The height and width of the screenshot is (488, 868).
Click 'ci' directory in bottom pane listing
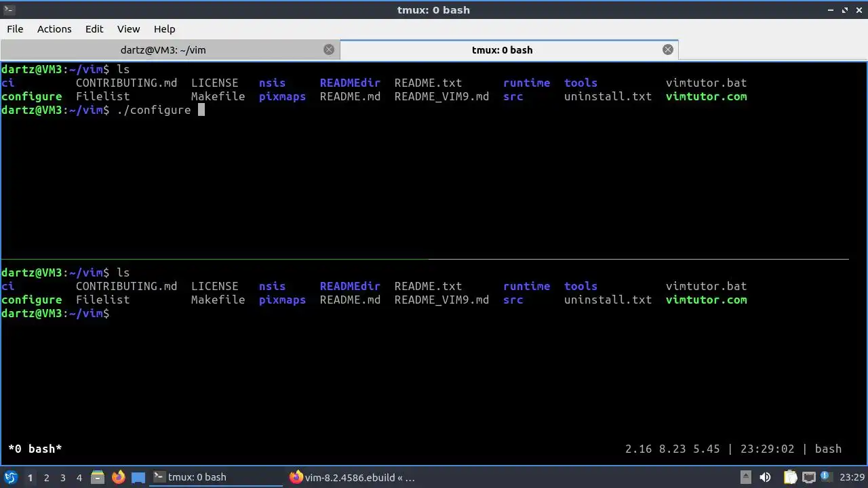point(7,286)
